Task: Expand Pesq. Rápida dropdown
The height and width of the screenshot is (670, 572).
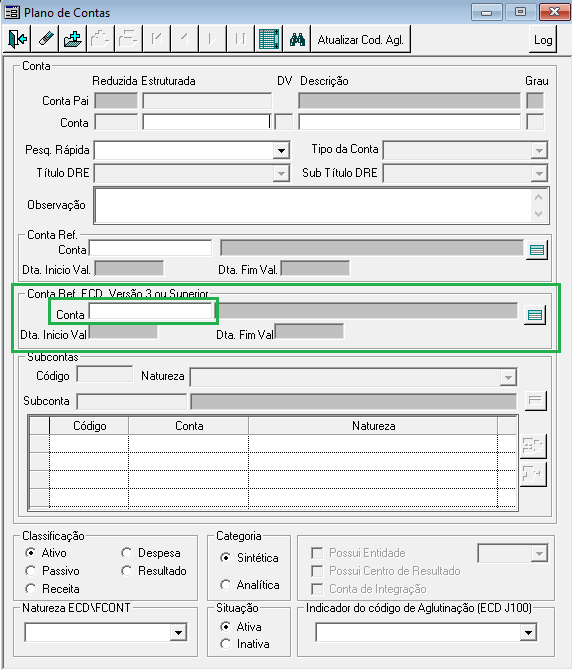Action: coord(281,150)
